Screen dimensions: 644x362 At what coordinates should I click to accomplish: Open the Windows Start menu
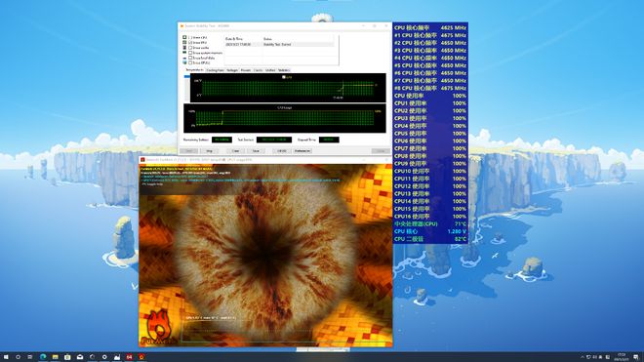point(6,357)
